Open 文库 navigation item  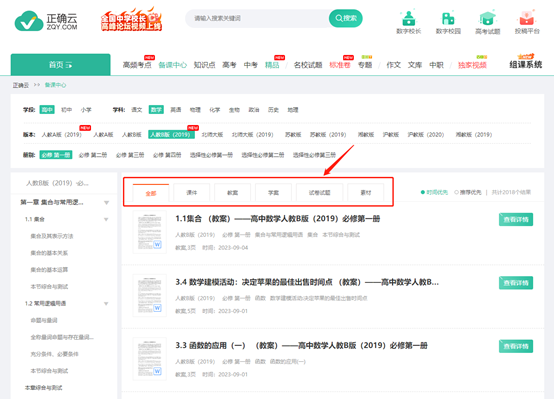(415, 65)
